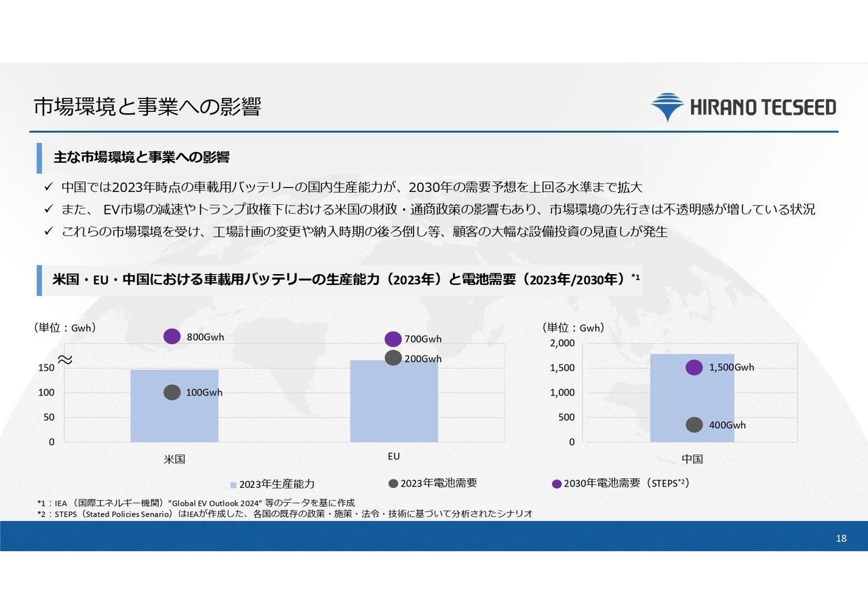Click the legend text 2023年電池需要
This screenshot has height=614, width=868.
pos(439,483)
